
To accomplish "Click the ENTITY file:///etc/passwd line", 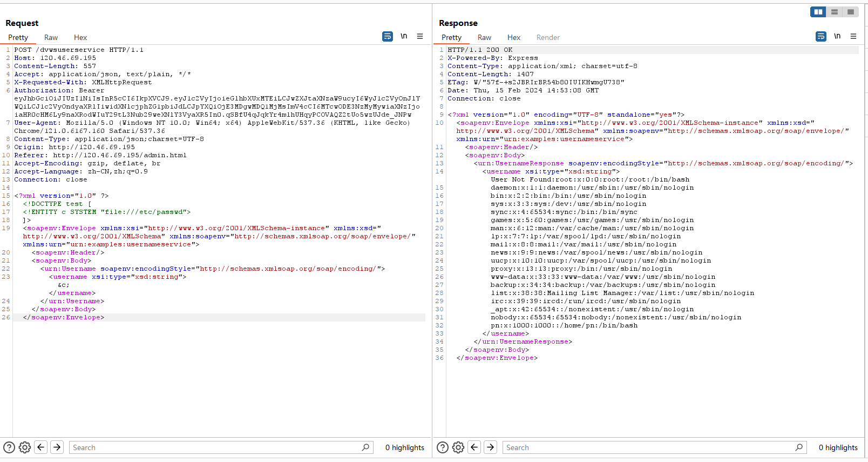I will 107,212.
